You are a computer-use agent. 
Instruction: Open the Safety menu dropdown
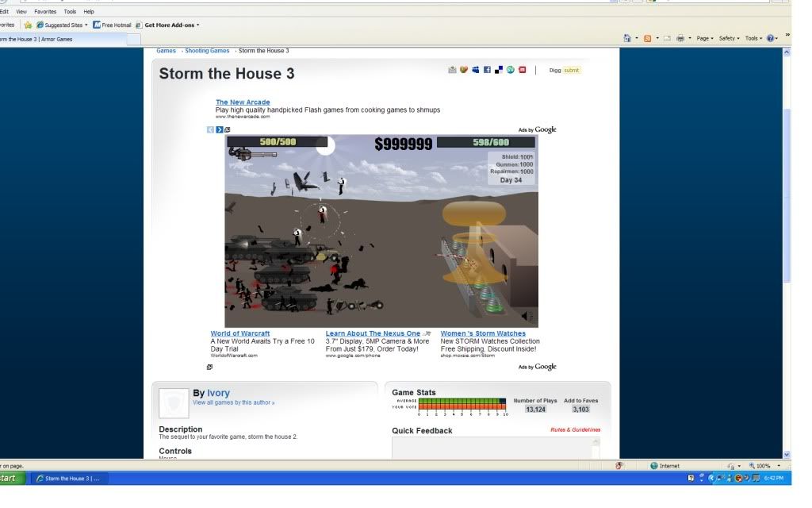tap(728, 38)
